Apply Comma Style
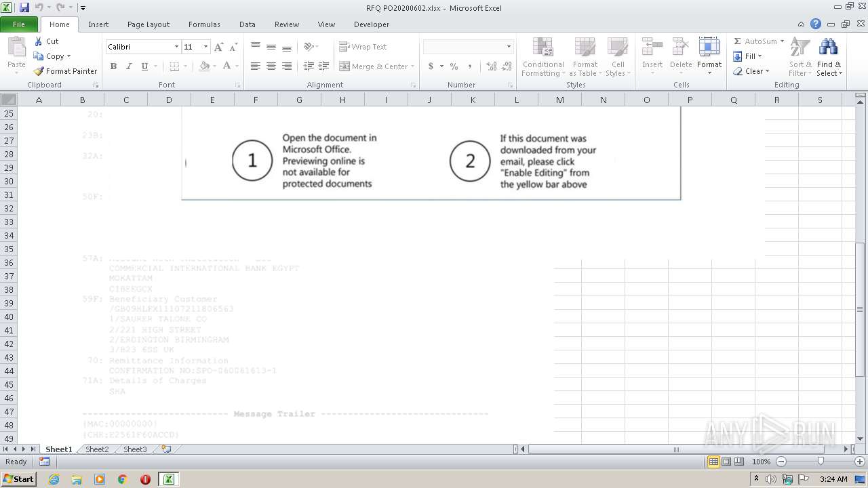Image resolution: width=868 pixels, height=488 pixels. coord(469,66)
